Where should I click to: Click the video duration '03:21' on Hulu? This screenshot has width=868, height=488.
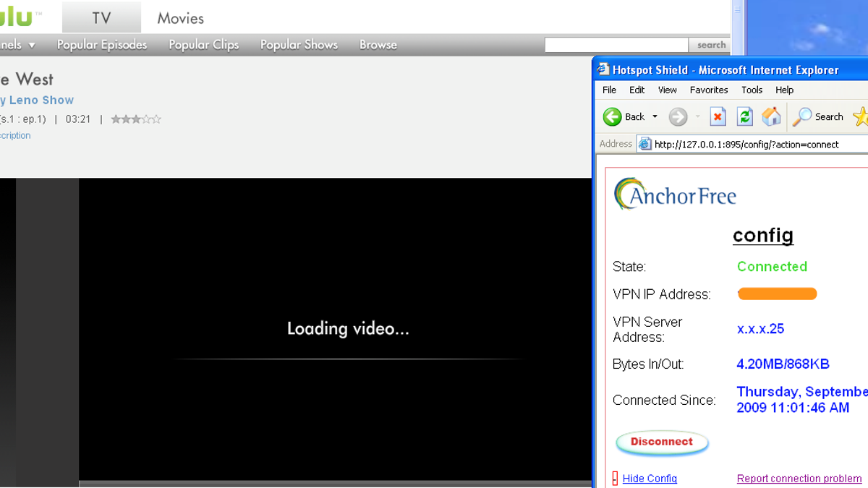pos(78,119)
